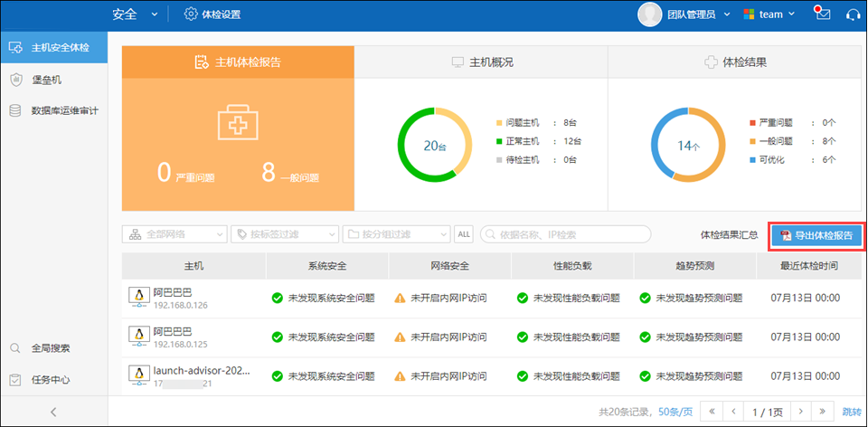Expand the 按分组过滤 dropdown
Viewport: 868px width, 427px height.
396,234
